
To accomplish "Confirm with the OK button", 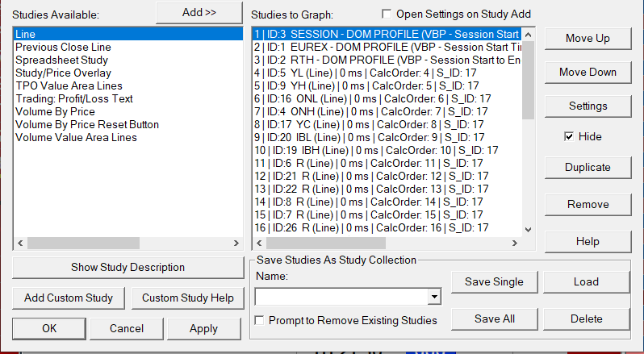I will coord(49,328).
